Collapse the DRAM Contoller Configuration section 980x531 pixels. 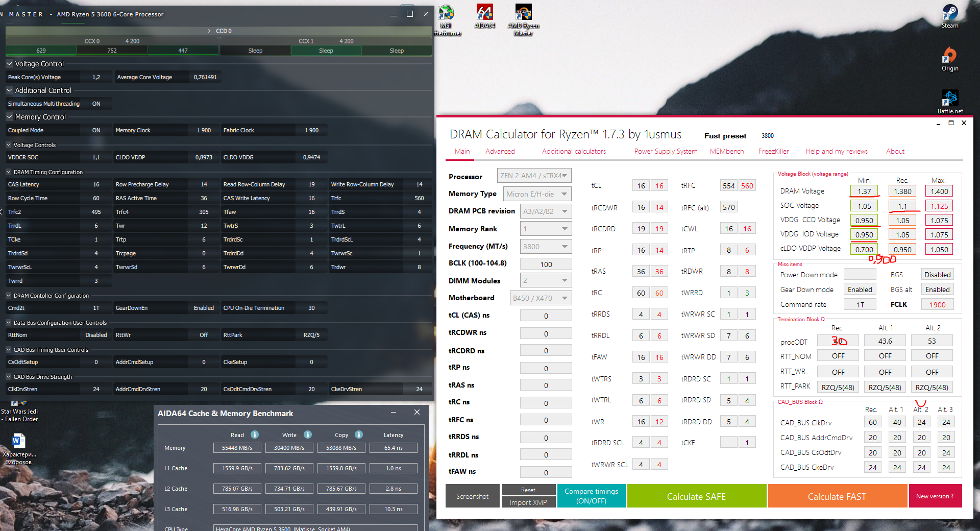click(x=9, y=296)
